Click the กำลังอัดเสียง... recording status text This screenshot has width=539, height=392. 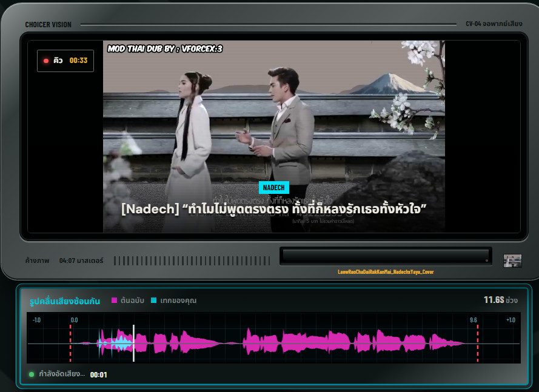(62, 374)
